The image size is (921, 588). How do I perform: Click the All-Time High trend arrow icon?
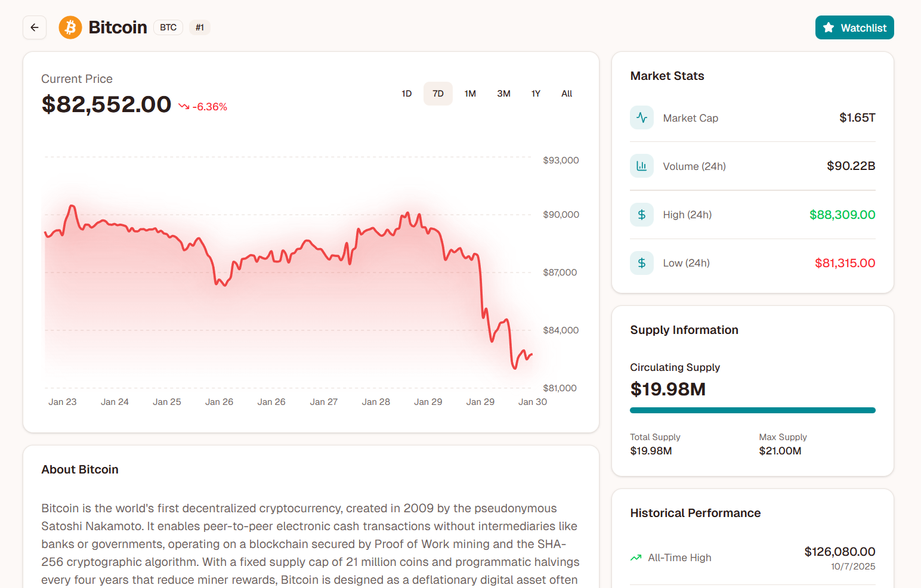pos(636,558)
